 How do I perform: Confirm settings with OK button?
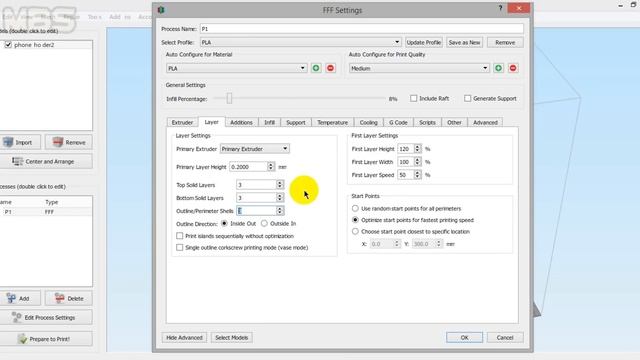(x=464, y=338)
